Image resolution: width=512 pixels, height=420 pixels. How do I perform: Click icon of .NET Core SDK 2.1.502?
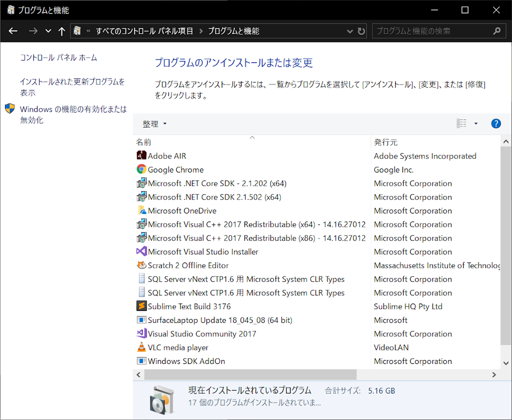(141, 196)
